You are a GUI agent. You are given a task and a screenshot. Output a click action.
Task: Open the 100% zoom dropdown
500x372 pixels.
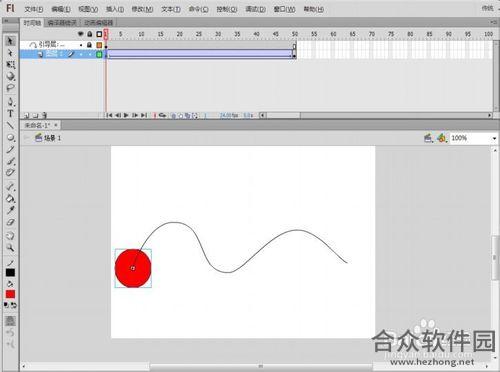[494, 138]
